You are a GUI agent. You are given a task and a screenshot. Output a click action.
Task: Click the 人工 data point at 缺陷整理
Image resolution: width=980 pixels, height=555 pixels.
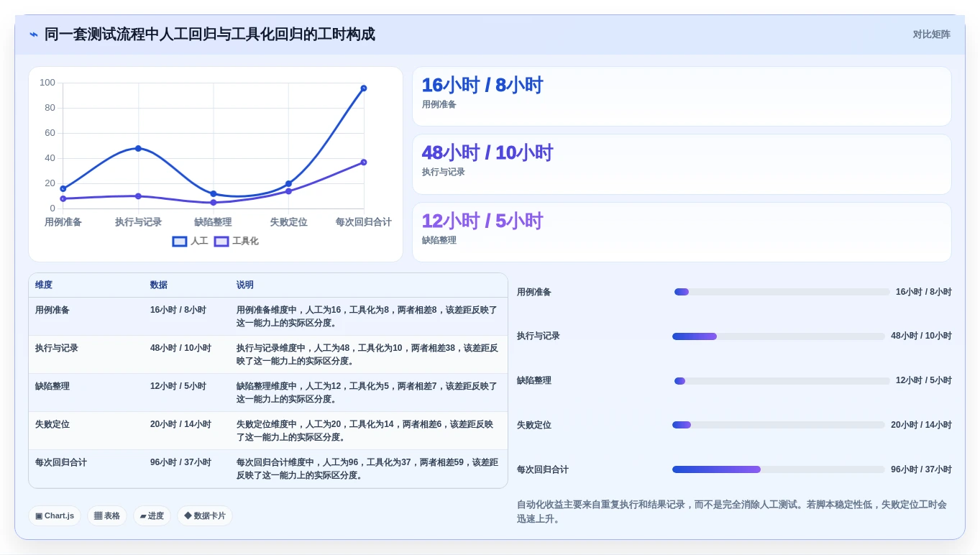tap(214, 193)
